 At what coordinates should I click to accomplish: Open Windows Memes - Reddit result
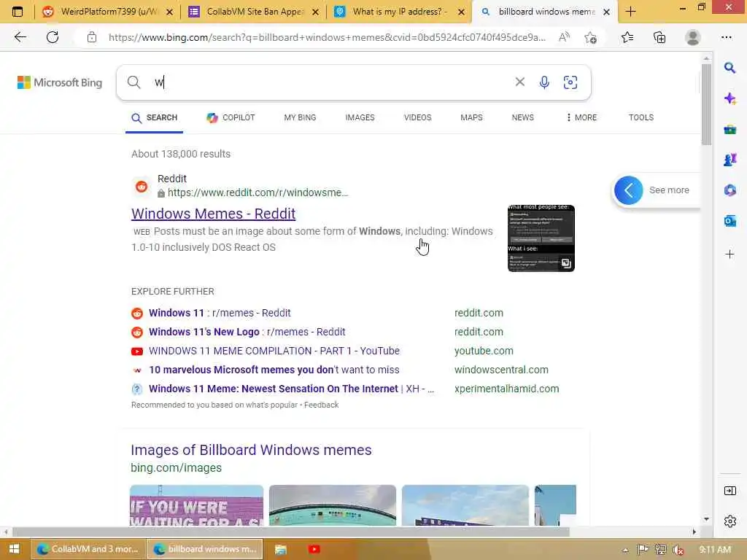pos(214,214)
